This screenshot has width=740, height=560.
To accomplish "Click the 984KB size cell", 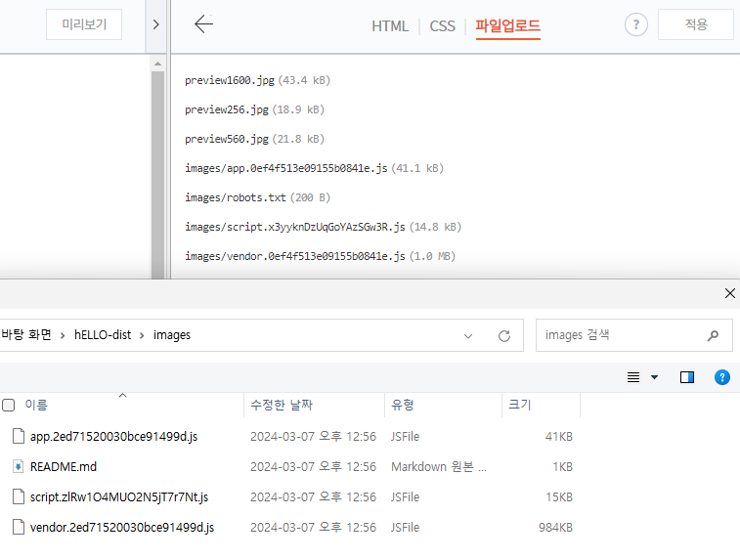I will pos(555,527).
